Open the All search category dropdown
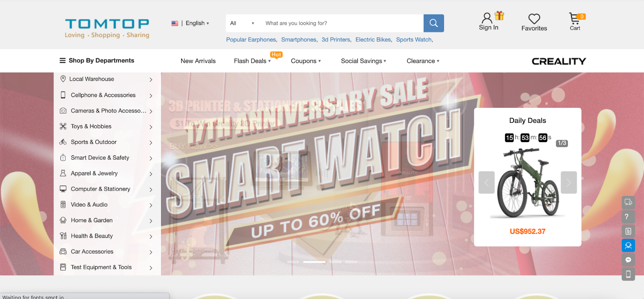The height and width of the screenshot is (299, 644). coord(242,23)
